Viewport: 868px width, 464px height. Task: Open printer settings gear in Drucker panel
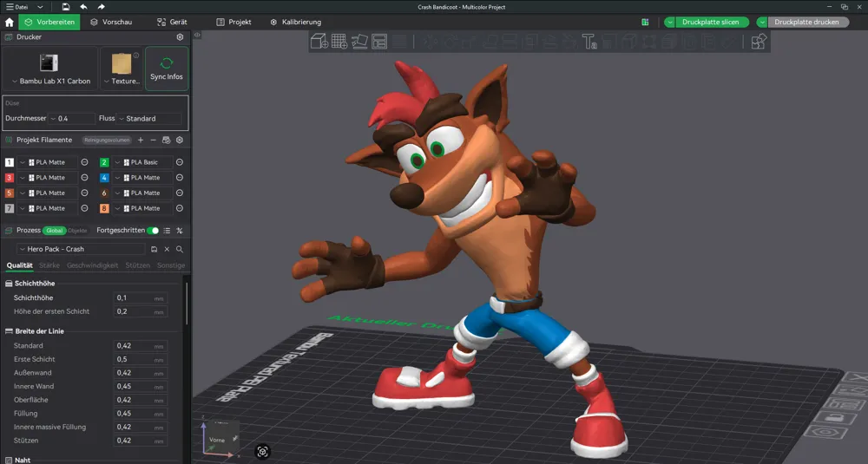tap(180, 37)
